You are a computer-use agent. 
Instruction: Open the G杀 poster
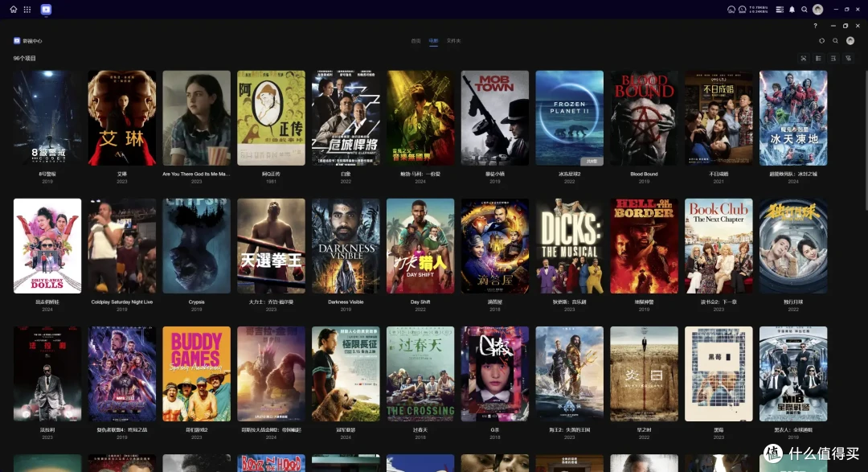tap(495, 374)
